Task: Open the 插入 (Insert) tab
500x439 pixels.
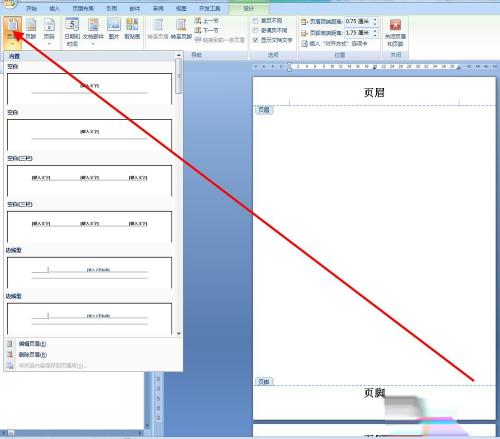Action: 54,8
